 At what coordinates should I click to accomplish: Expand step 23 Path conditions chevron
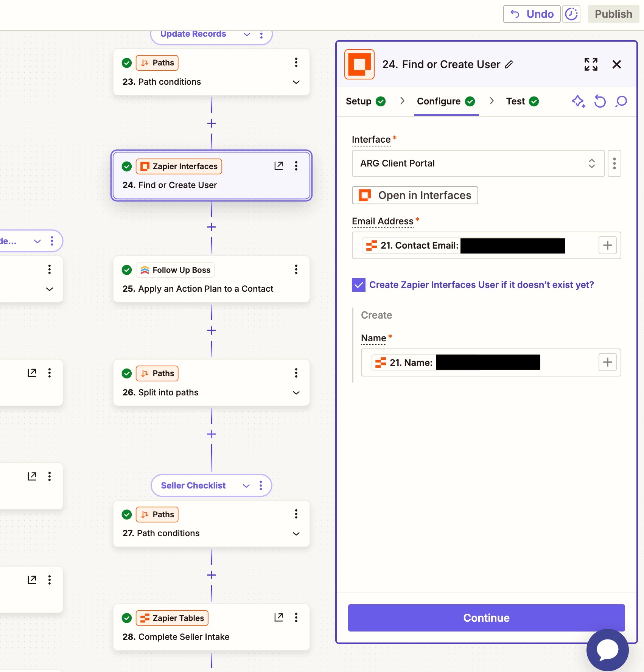pos(296,82)
